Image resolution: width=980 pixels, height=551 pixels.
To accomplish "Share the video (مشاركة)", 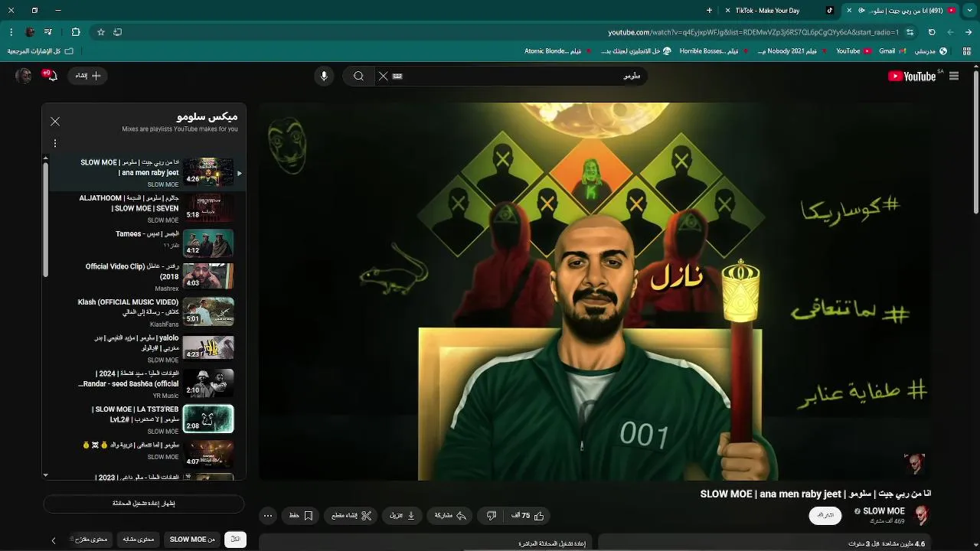I will tap(451, 516).
